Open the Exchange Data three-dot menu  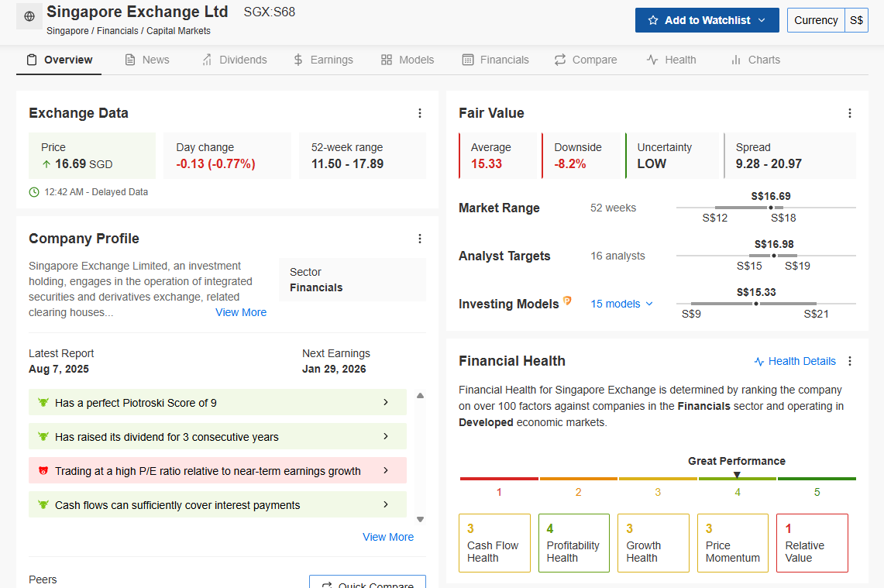pos(419,113)
